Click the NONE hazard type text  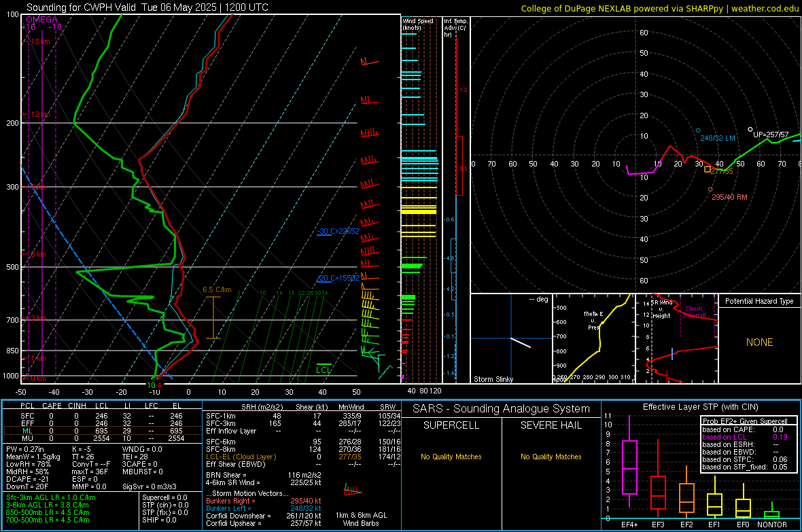coord(759,342)
